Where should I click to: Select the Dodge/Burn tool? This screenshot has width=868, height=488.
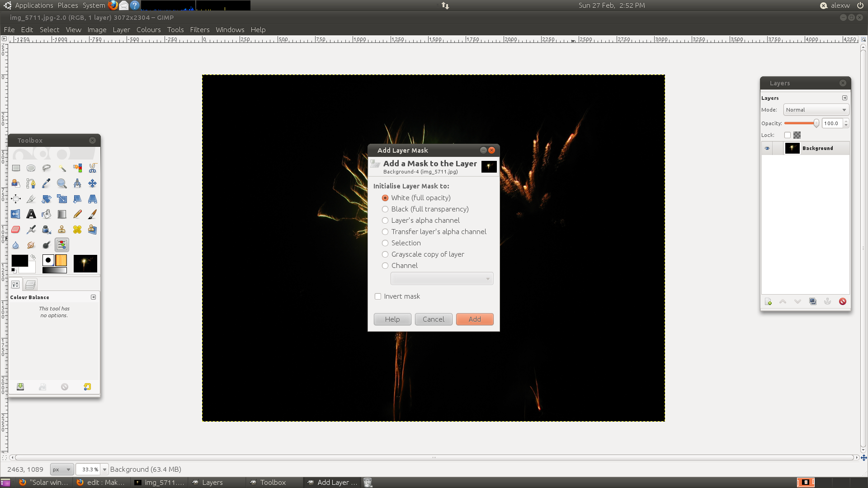click(47, 244)
